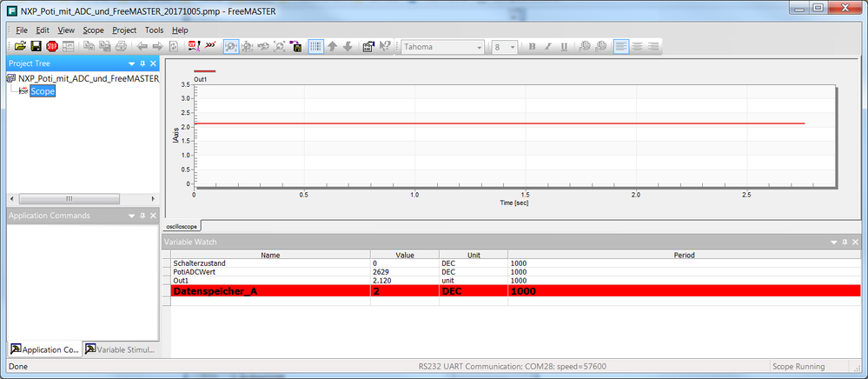
Task: Open the View menu
Action: pos(66,30)
